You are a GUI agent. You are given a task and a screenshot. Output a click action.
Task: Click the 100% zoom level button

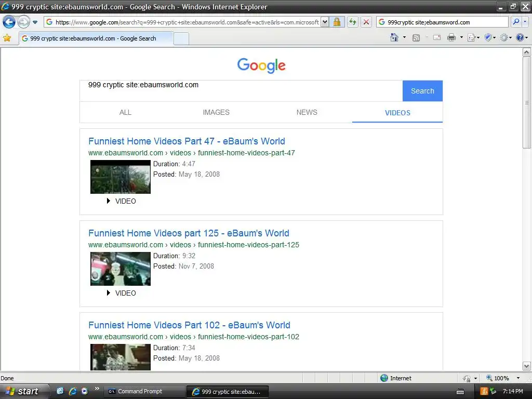click(498, 378)
